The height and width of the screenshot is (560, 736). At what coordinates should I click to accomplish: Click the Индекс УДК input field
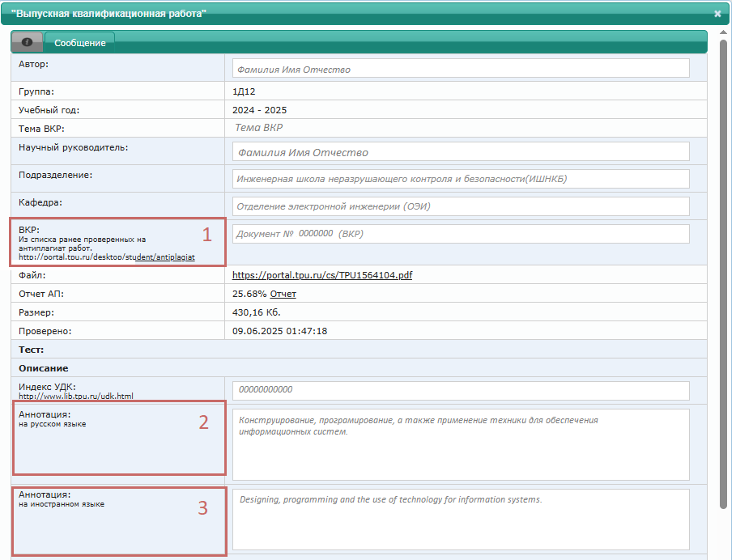click(461, 390)
